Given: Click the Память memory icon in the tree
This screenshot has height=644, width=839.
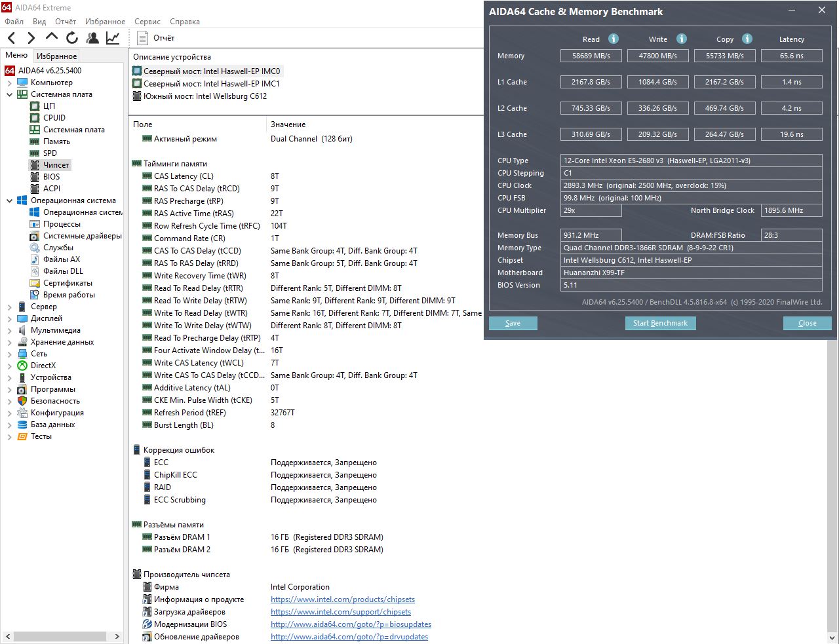Looking at the screenshot, I should click(x=35, y=142).
